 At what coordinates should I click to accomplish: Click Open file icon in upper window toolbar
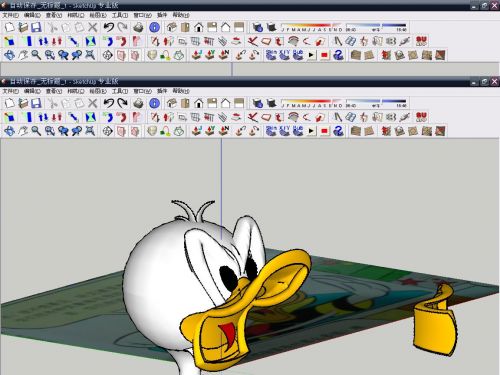23,27
